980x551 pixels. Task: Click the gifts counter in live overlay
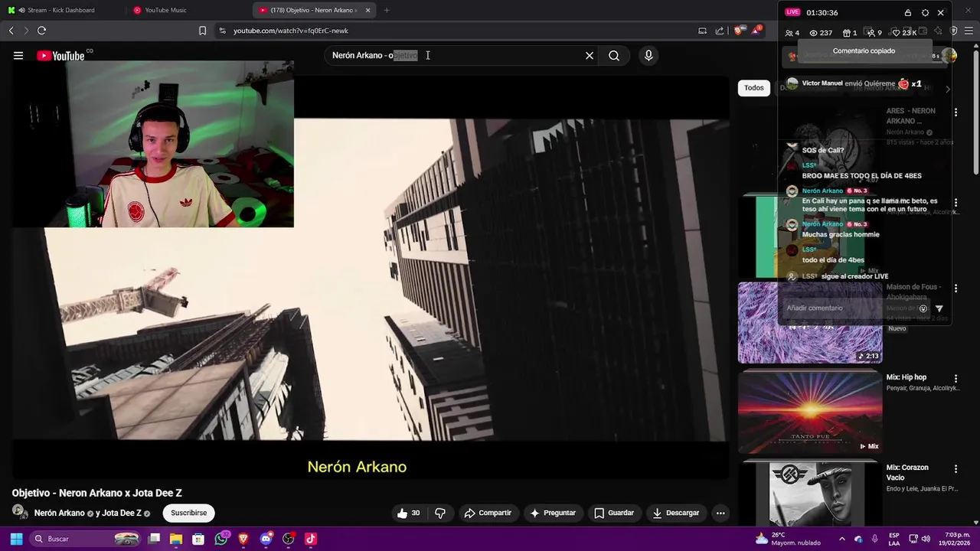point(849,33)
